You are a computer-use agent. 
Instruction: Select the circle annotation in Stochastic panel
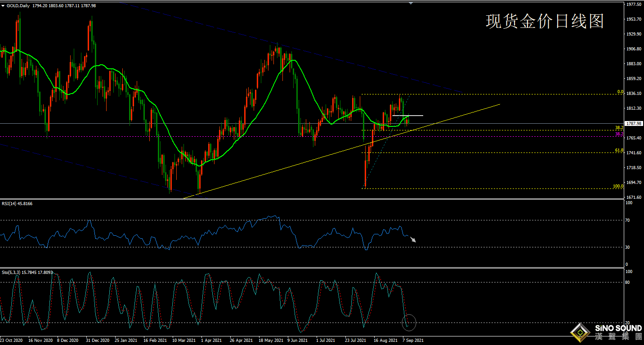tap(409, 322)
